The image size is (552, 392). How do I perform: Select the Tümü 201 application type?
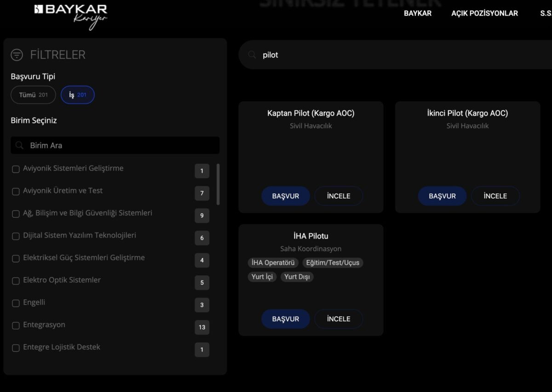click(x=33, y=95)
